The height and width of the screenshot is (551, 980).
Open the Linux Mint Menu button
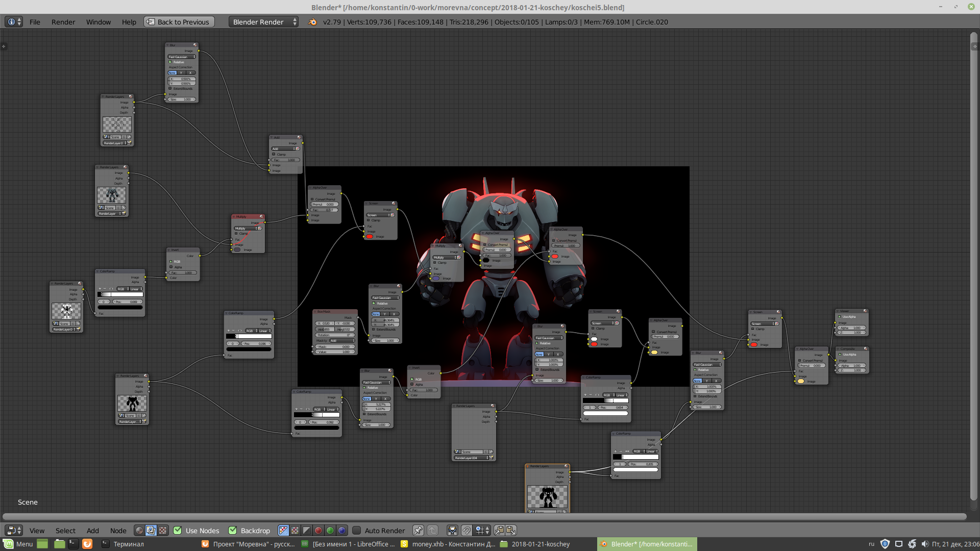[x=18, y=544]
